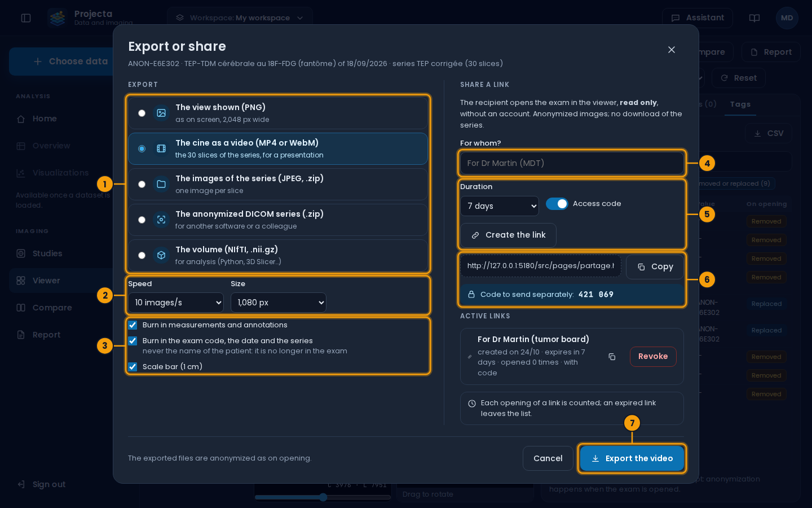Click the cube icon of NIfTI option
The width and height of the screenshot is (812, 508).
[161, 255]
